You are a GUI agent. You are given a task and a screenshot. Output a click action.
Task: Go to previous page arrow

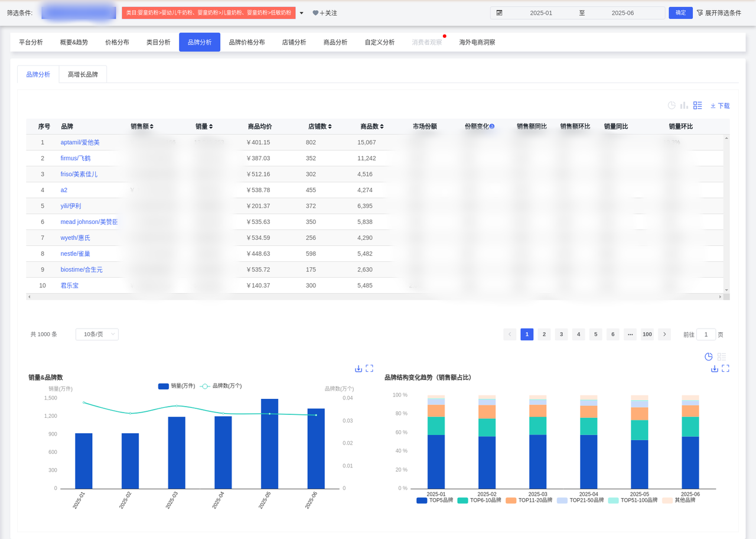point(510,335)
